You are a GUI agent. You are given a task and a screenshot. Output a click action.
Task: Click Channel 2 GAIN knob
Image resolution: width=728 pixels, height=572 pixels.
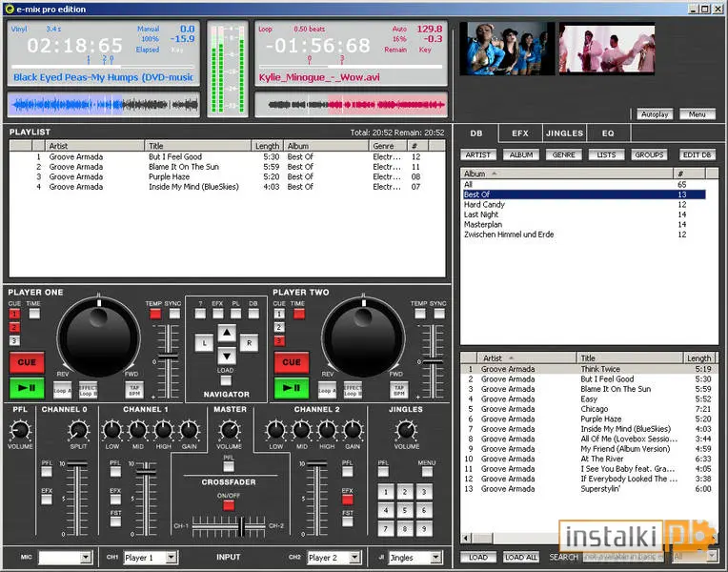(353, 430)
